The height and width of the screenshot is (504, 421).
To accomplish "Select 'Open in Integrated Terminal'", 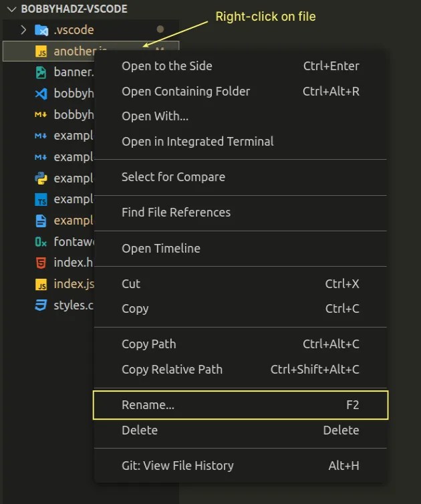I will tap(241, 142).
